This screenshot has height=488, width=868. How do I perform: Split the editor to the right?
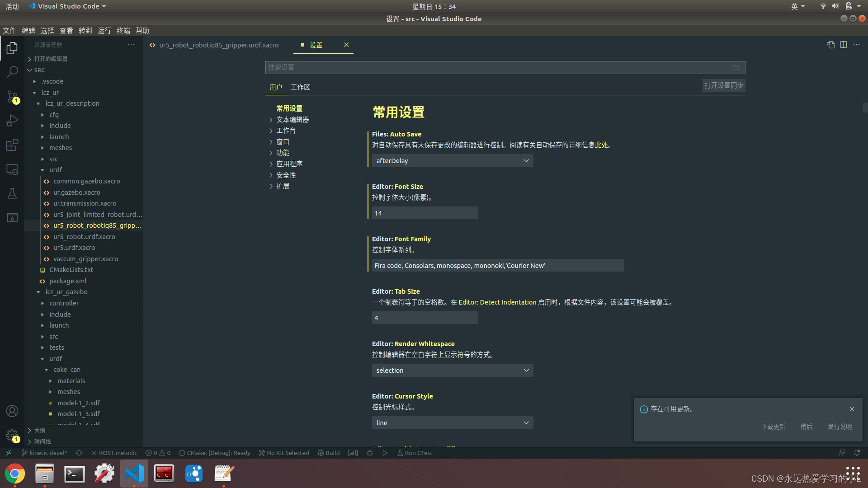tap(844, 45)
